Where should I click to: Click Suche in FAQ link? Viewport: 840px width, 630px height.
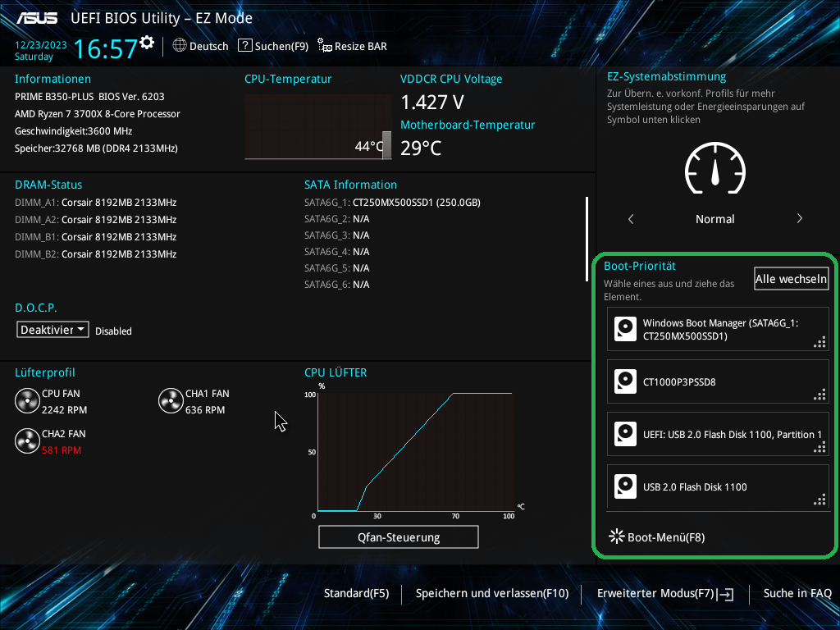(x=797, y=593)
